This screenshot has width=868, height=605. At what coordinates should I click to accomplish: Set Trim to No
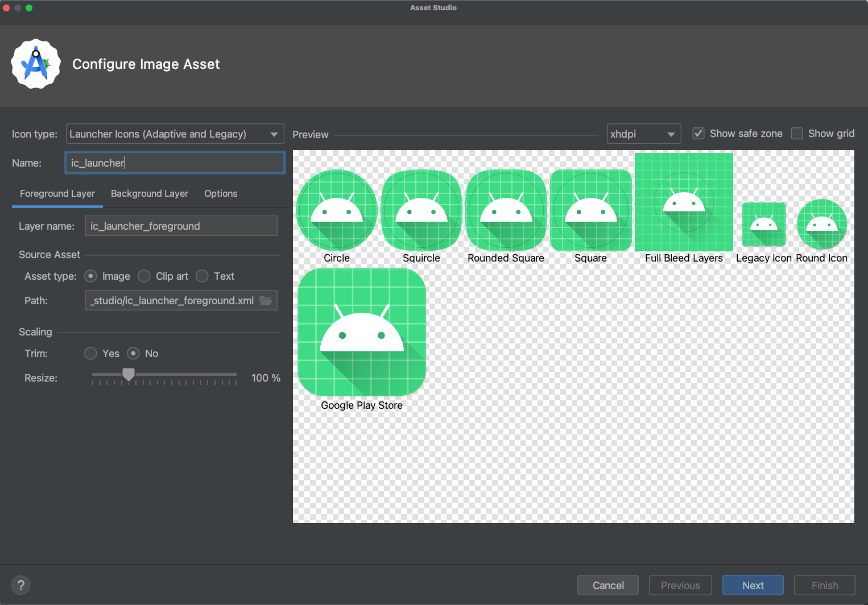(133, 354)
